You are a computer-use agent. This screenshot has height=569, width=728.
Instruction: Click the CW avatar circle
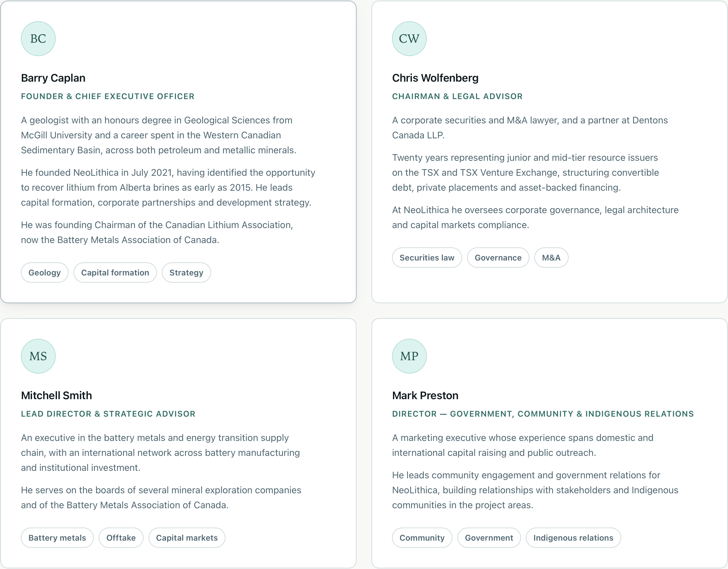(x=409, y=39)
